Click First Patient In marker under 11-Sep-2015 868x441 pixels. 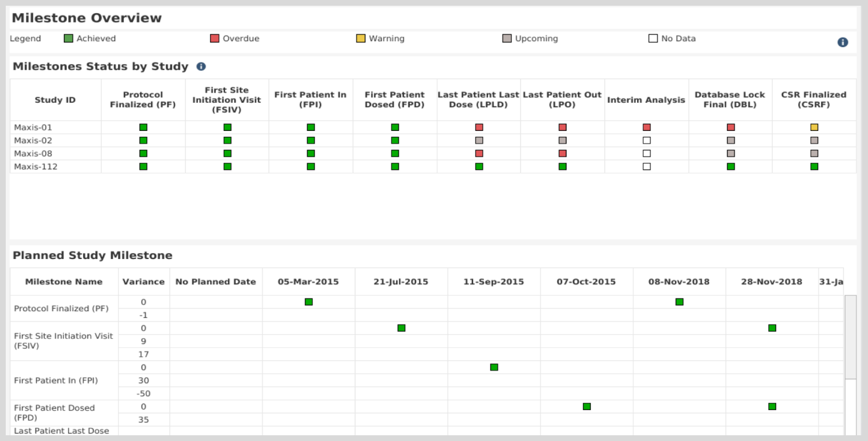point(494,367)
